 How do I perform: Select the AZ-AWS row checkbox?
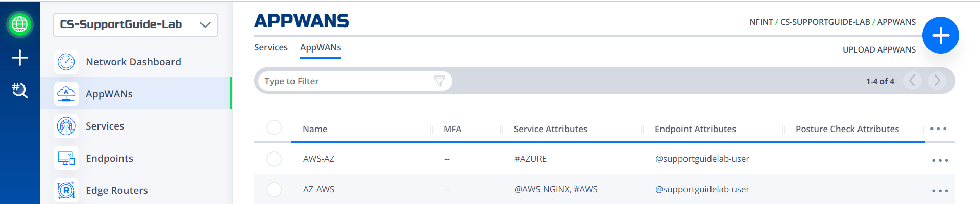[x=274, y=190]
